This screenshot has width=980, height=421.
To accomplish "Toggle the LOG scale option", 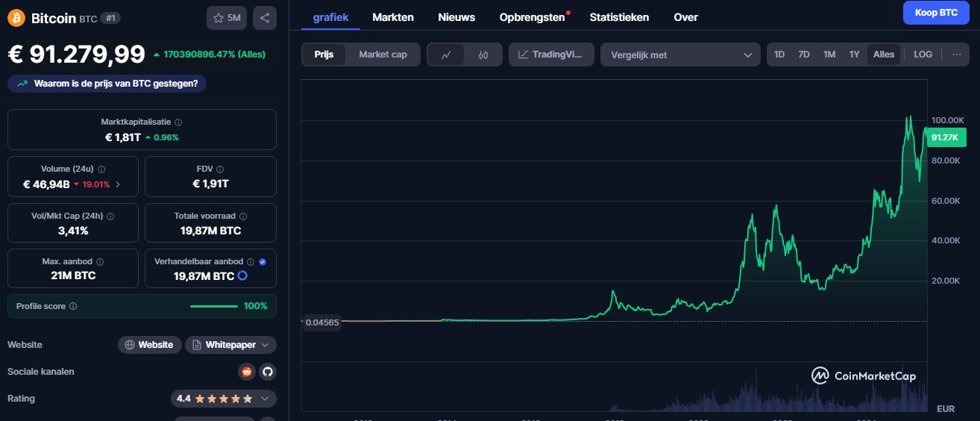I will (x=923, y=54).
